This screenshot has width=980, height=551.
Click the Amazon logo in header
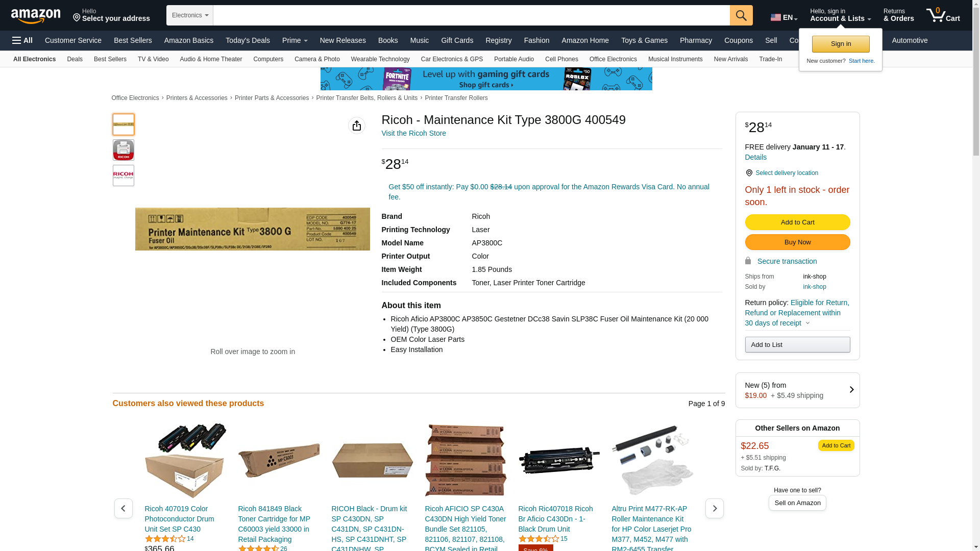tap(36, 16)
